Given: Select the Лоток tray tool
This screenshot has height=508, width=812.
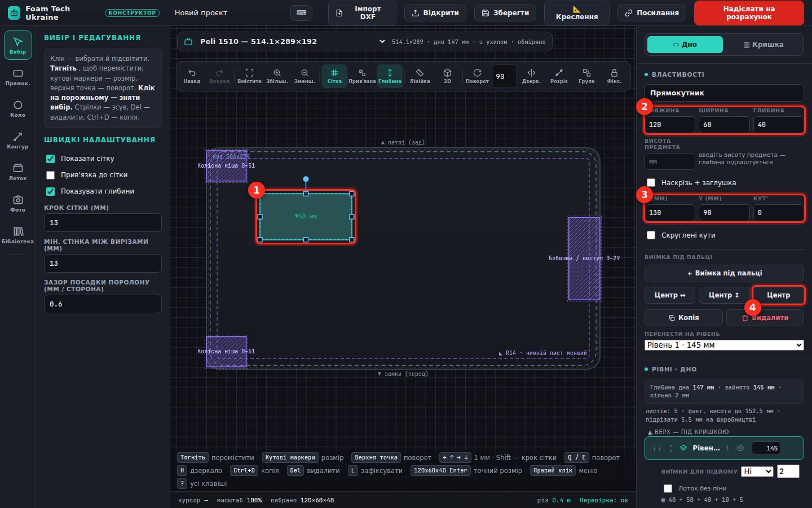Looking at the screenshot, I should tap(17, 172).
